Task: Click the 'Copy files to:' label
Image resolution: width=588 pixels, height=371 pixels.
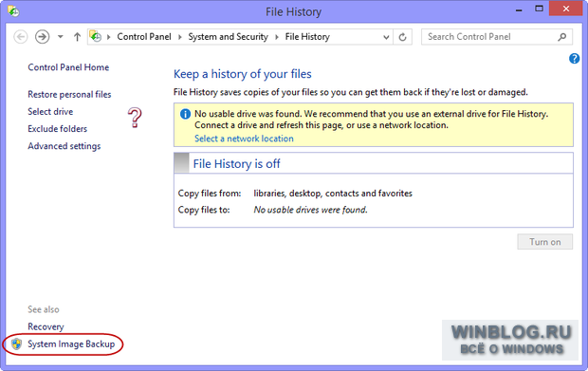Action: coord(204,210)
